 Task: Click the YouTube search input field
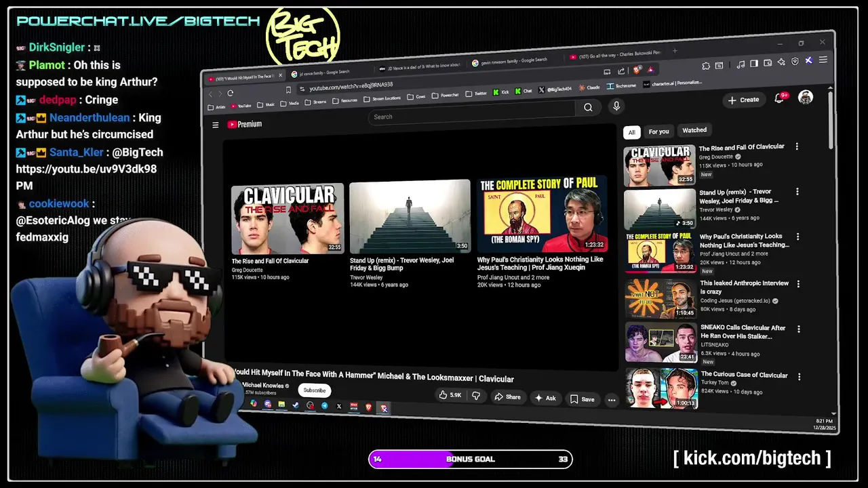coord(473,114)
